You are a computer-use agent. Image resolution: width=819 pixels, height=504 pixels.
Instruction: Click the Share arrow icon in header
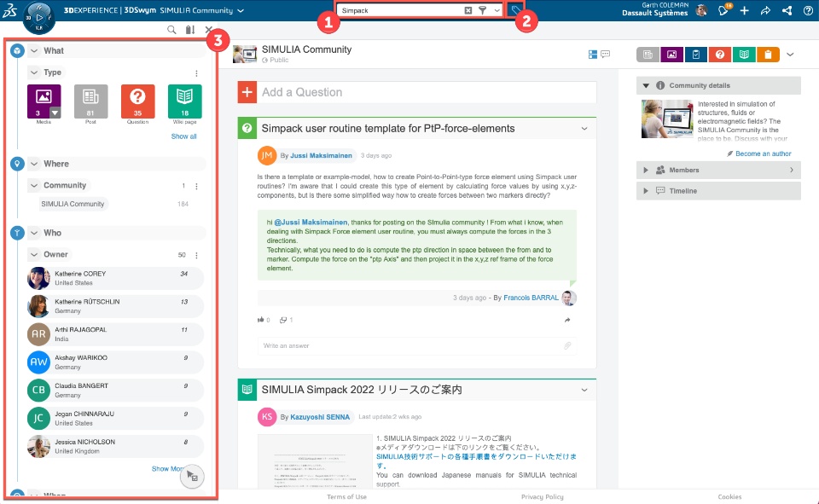click(765, 10)
